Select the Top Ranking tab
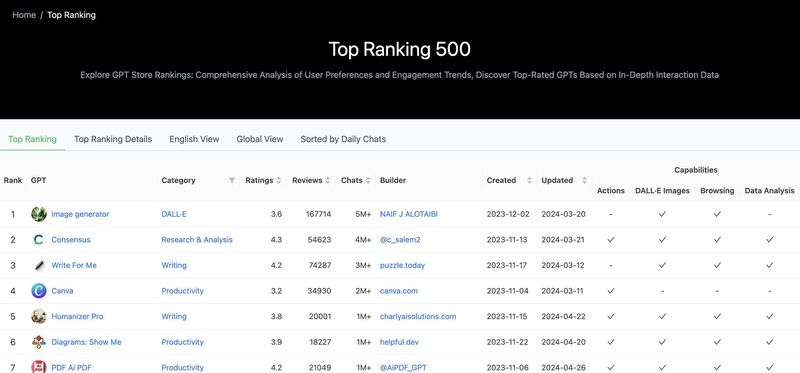Image resolution: width=800 pixels, height=373 pixels. (32, 139)
